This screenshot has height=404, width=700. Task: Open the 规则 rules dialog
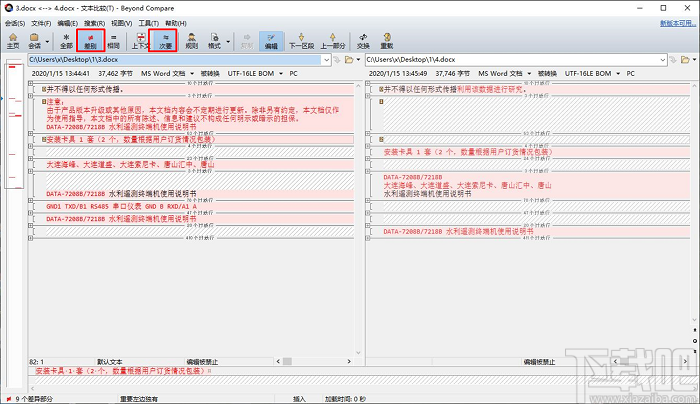pyautogui.click(x=192, y=41)
